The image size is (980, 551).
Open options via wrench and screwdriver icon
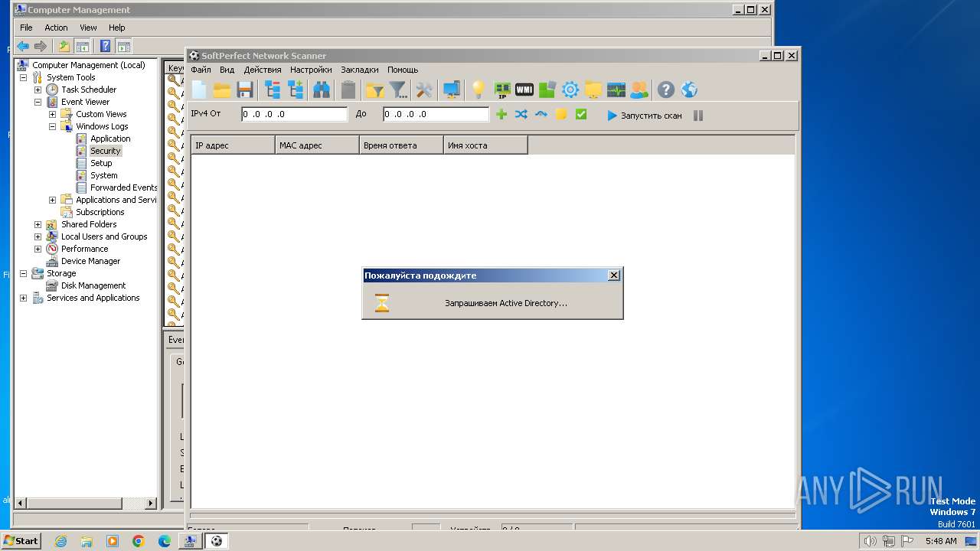point(424,90)
